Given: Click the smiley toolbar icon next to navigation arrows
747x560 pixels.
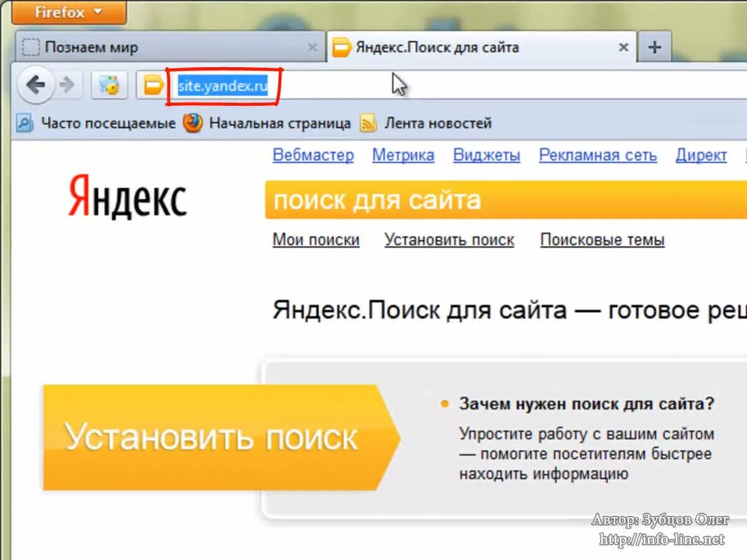Looking at the screenshot, I should (110, 85).
